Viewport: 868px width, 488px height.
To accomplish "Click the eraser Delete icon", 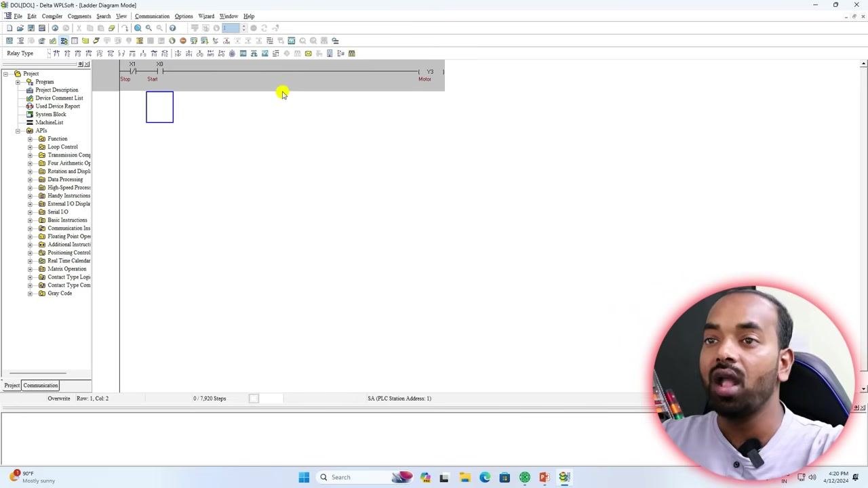I will coord(112,28).
